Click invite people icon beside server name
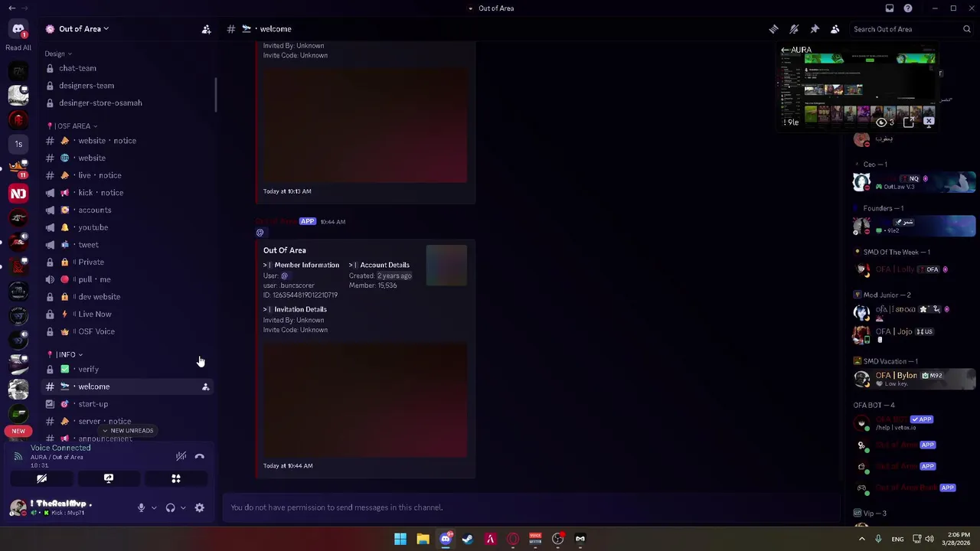 pos(206,29)
